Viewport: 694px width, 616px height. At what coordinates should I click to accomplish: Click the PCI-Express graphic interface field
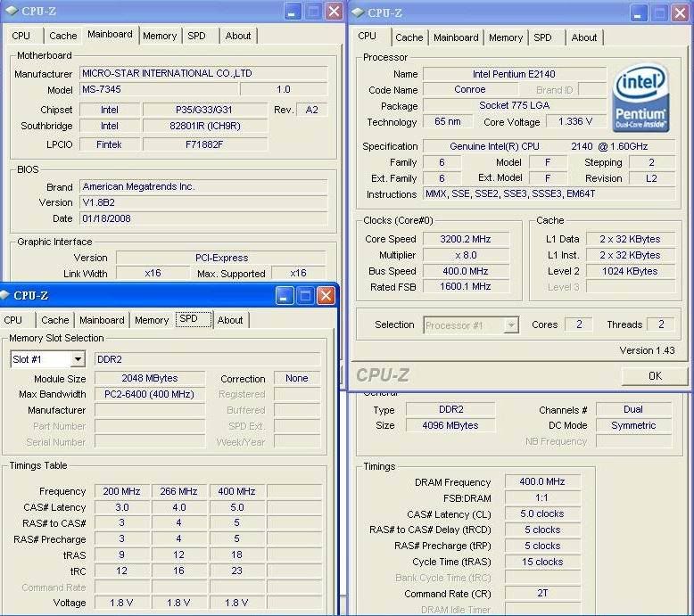click(221, 258)
